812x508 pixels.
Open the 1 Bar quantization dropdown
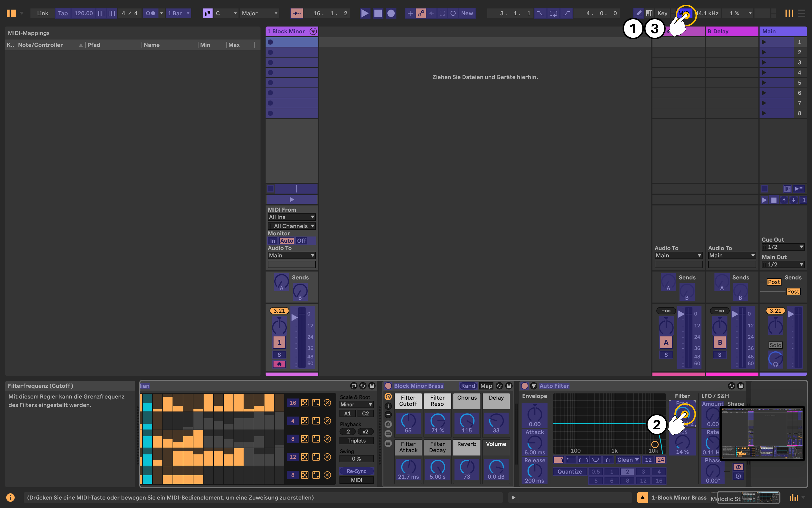[179, 13]
